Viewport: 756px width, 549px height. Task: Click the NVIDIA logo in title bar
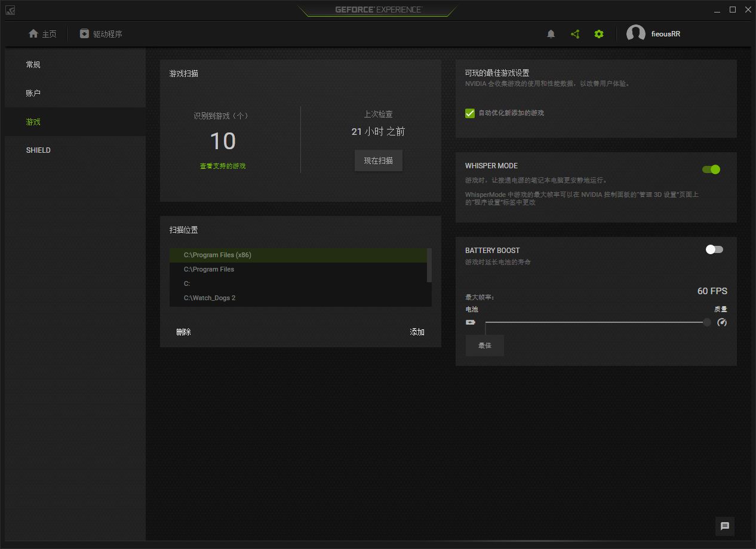[x=10, y=10]
